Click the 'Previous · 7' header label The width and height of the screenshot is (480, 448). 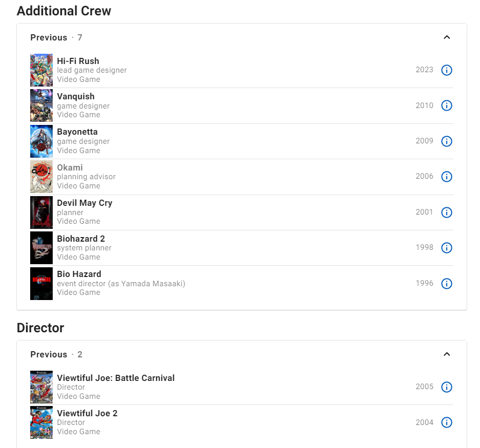(x=56, y=37)
